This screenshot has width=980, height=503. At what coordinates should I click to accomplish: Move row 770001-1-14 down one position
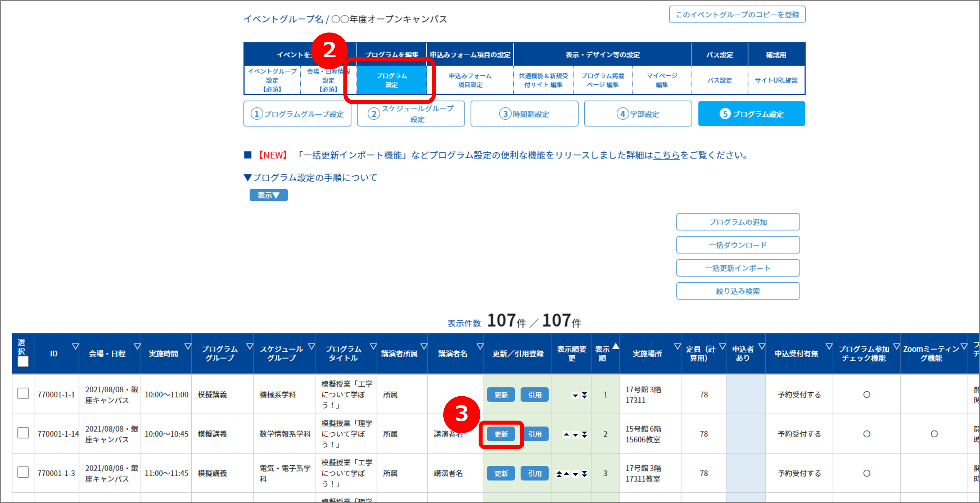click(x=575, y=435)
